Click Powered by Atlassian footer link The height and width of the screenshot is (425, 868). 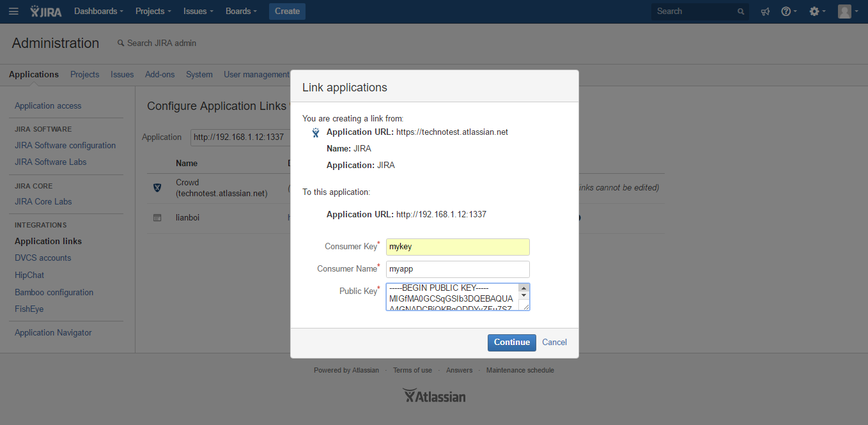(x=346, y=371)
